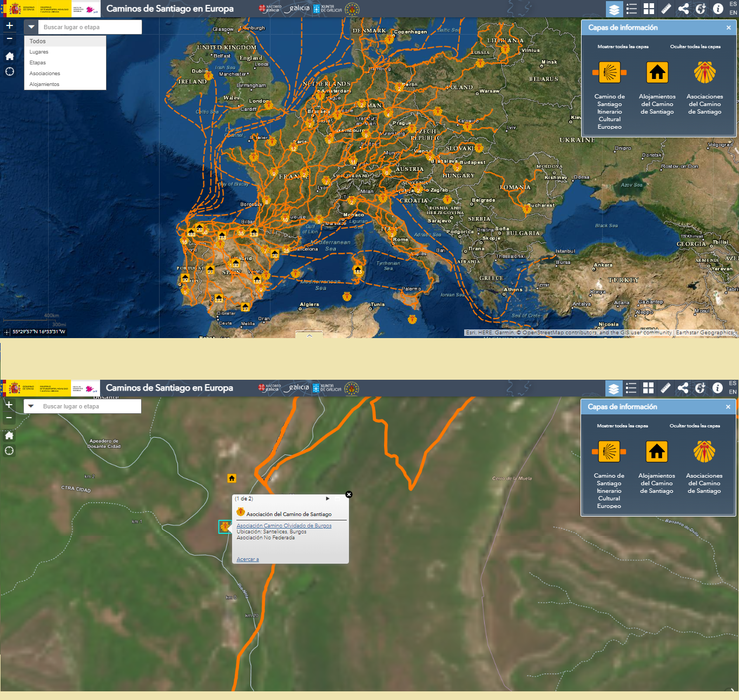Show next popup result with arrow

pos(328,499)
